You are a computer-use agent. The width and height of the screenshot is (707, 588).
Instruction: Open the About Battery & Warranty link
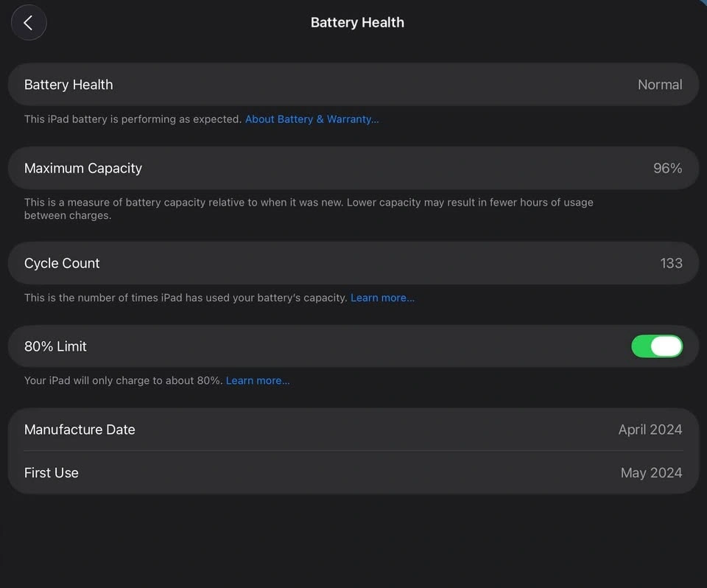[x=312, y=119]
